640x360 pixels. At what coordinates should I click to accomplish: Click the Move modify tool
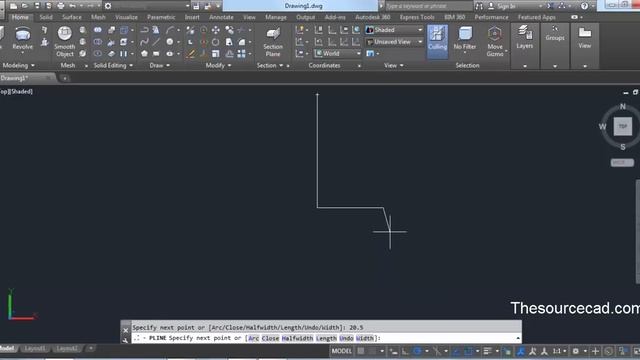point(216,30)
